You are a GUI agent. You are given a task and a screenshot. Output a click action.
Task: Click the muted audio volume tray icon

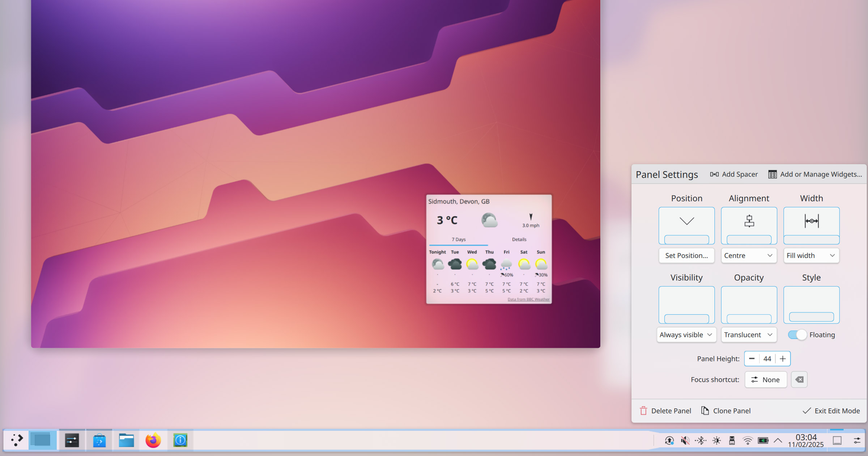685,440
